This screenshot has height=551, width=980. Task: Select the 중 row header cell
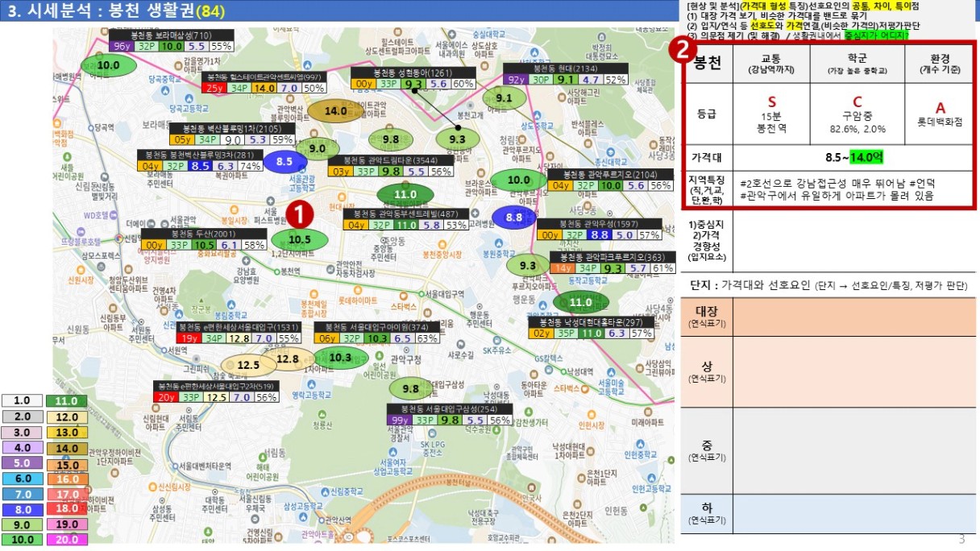click(x=707, y=450)
